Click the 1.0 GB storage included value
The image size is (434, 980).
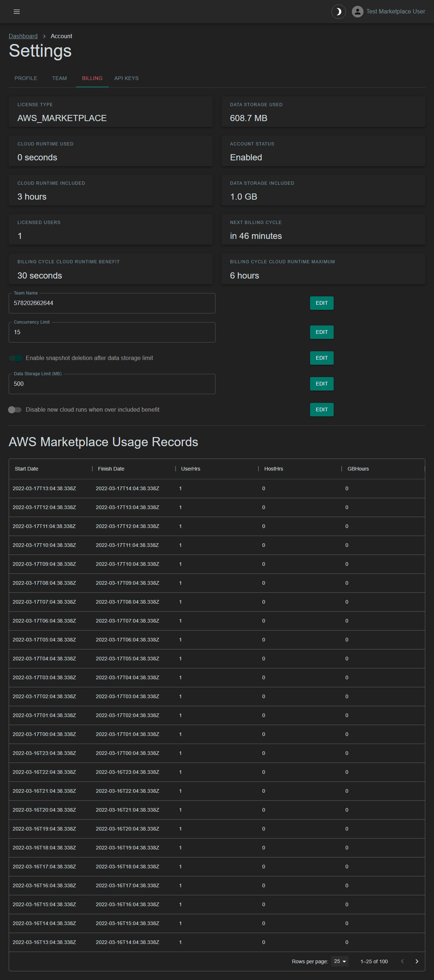[244, 197]
